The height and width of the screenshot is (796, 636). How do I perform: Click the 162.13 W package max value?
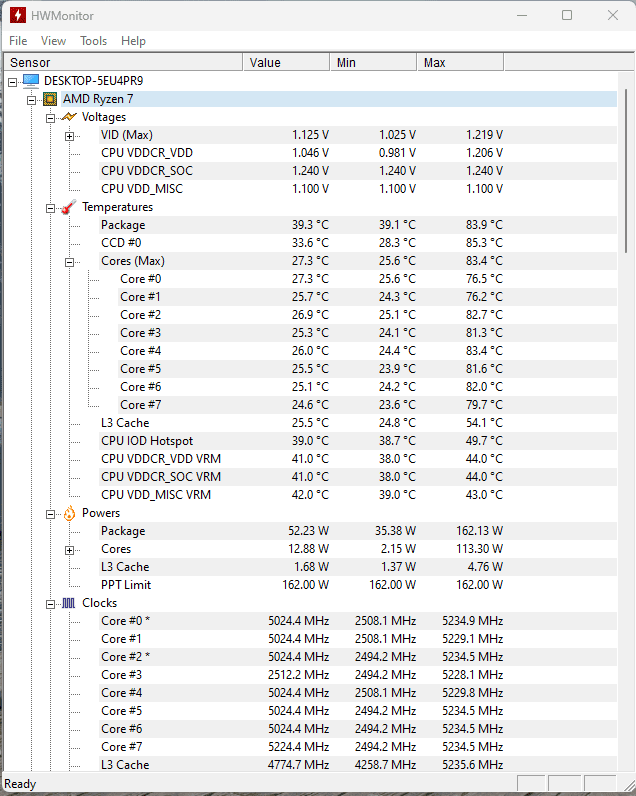479,531
